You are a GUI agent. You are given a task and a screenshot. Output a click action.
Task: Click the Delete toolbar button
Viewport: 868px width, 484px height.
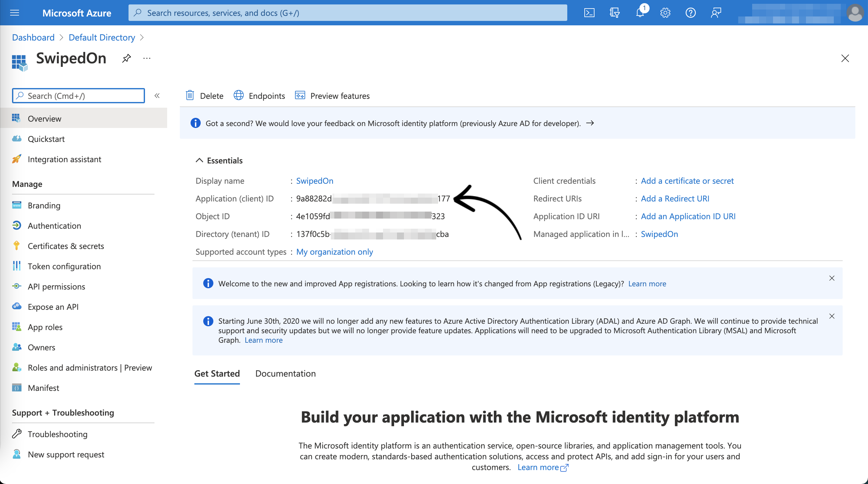click(x=204, y=96)
